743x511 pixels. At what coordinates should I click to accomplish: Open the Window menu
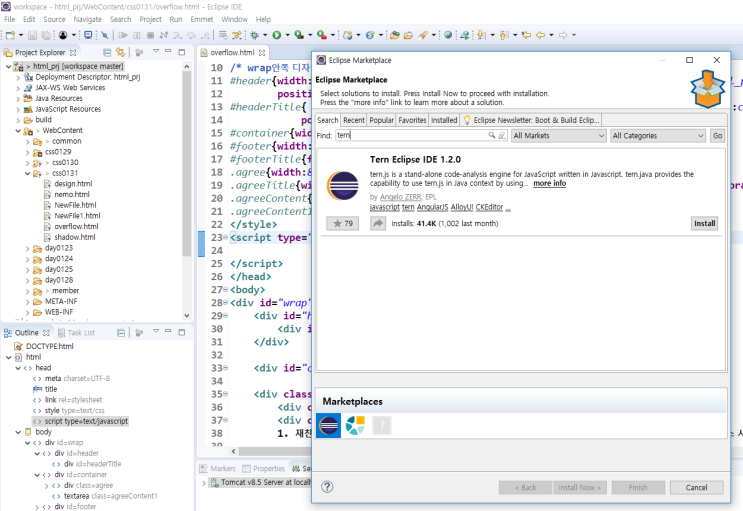[x=235, y=19]
